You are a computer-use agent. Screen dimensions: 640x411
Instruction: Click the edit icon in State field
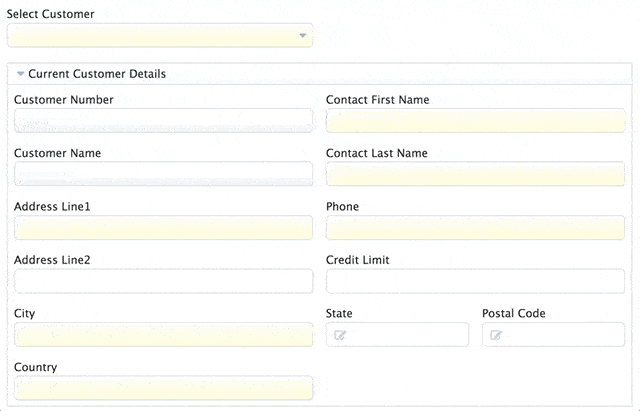tap(340, 335)
